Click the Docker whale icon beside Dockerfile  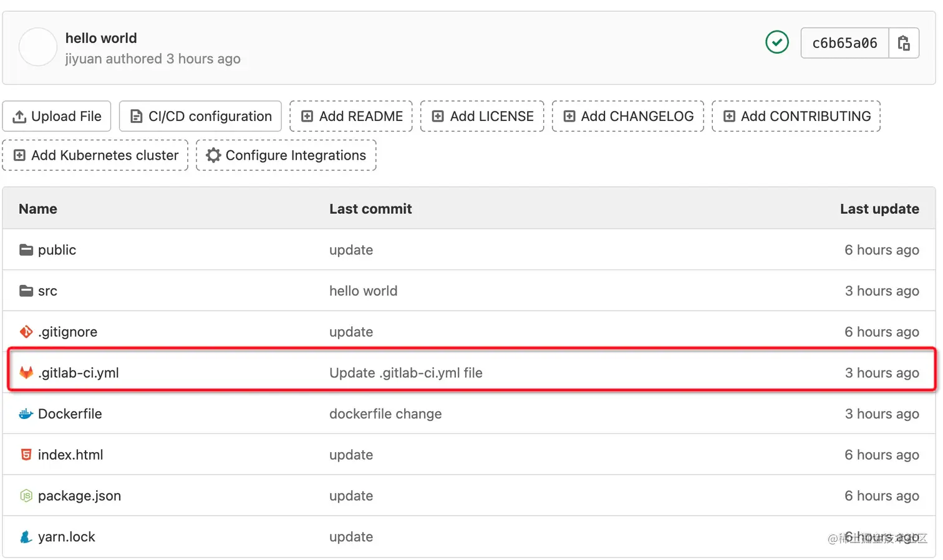[26, 414]
